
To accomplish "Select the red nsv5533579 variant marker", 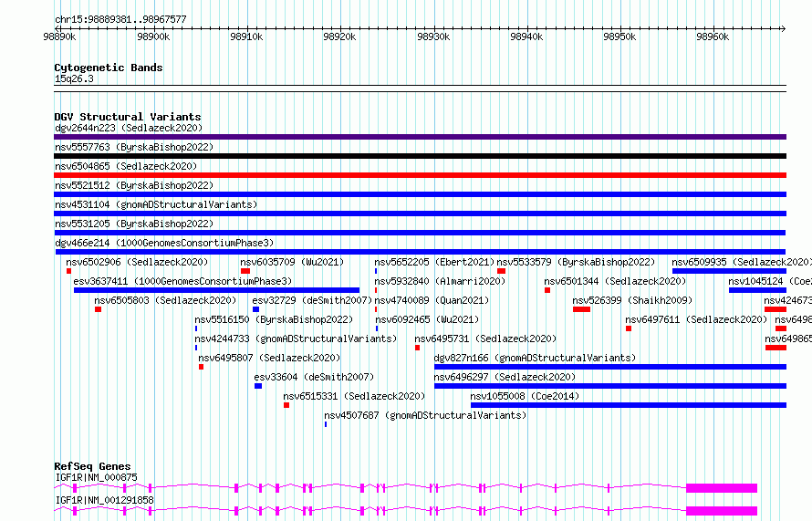I will pyautogui.click(x=501, y=271).
